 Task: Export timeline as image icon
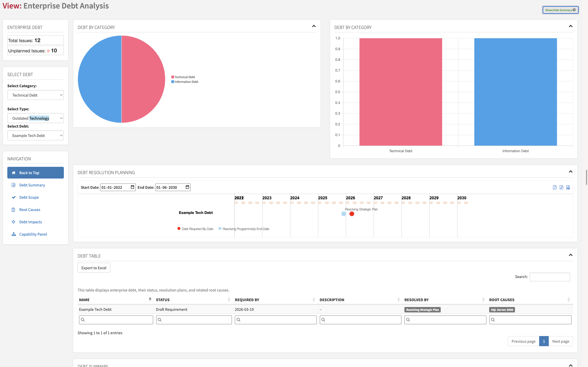click(x=568, y=187)
